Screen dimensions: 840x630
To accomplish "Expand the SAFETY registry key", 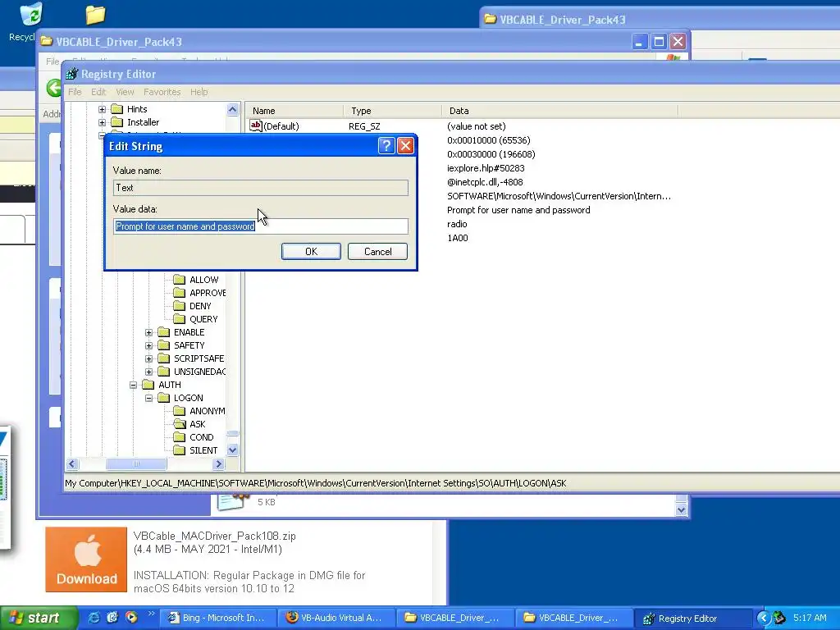I will [x=149, y=345].
